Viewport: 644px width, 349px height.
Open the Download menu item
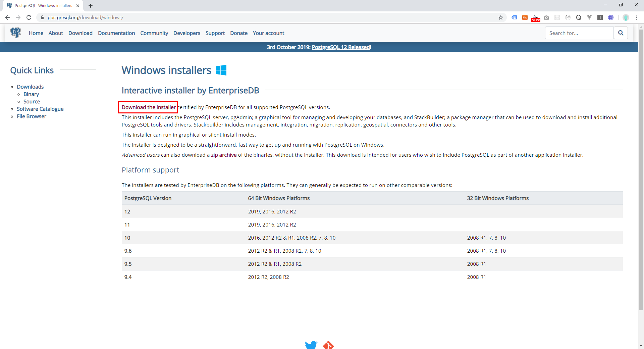point(80,33)
